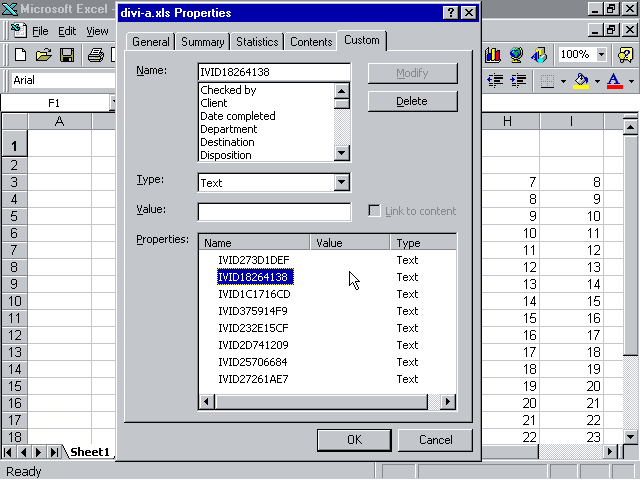Click the Increase Indent icon
The width and height of the screenshot is (640, 480).
pyautogui.click(x=518, y=80)
